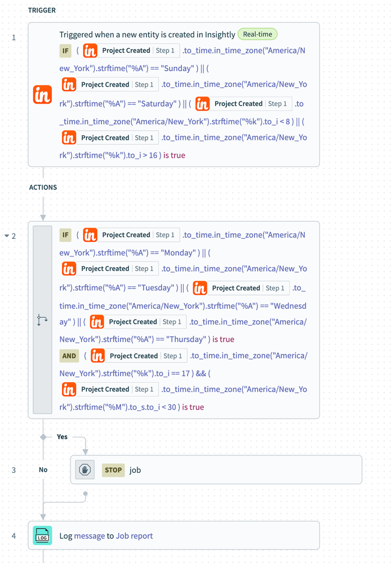Screen dimensions: 392x563
Task: Open the Job report link in step 4
Action: (x=134, y=536)
